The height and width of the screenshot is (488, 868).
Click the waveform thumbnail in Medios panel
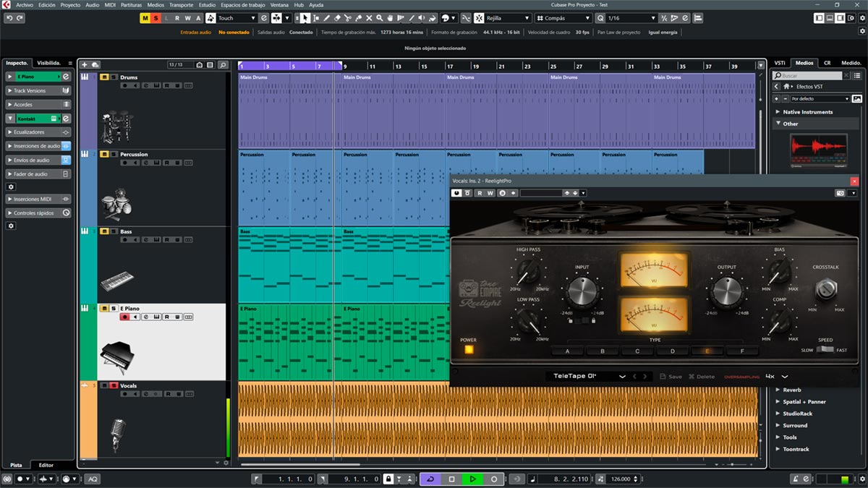817,151
